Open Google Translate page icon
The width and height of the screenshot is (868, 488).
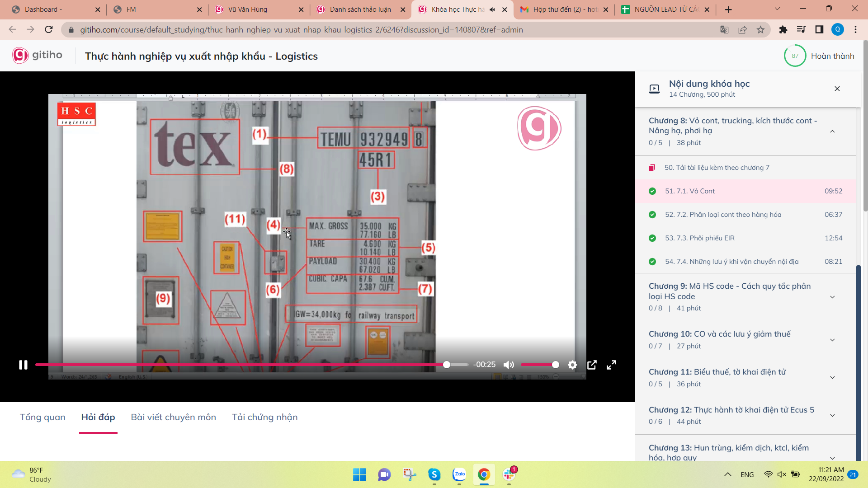click(x=724, y=30)
